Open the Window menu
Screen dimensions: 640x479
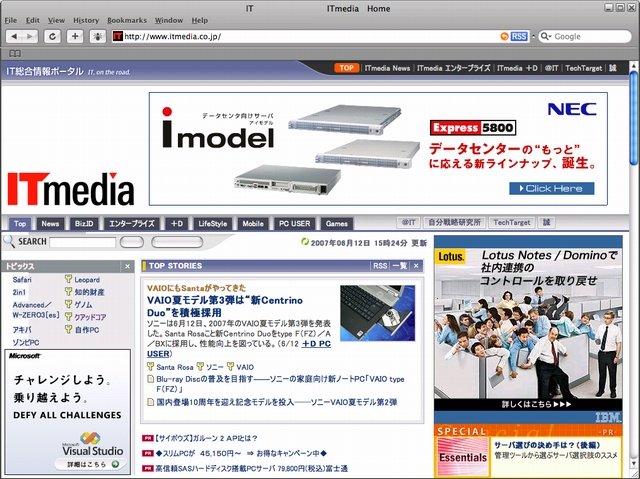click(x=169, y=20)
